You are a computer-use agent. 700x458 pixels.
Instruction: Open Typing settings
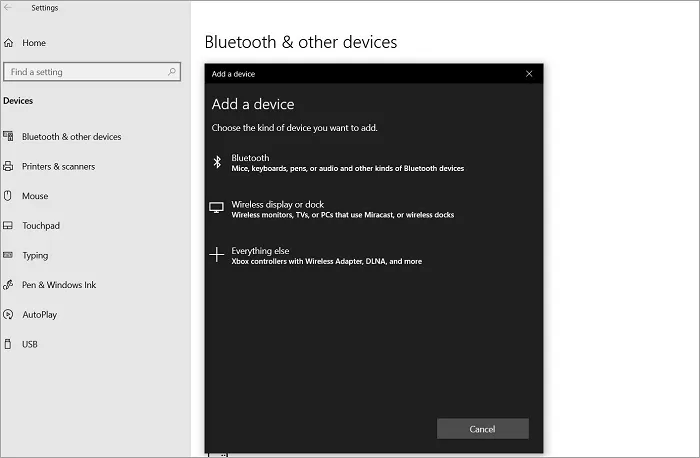(35, 256)
